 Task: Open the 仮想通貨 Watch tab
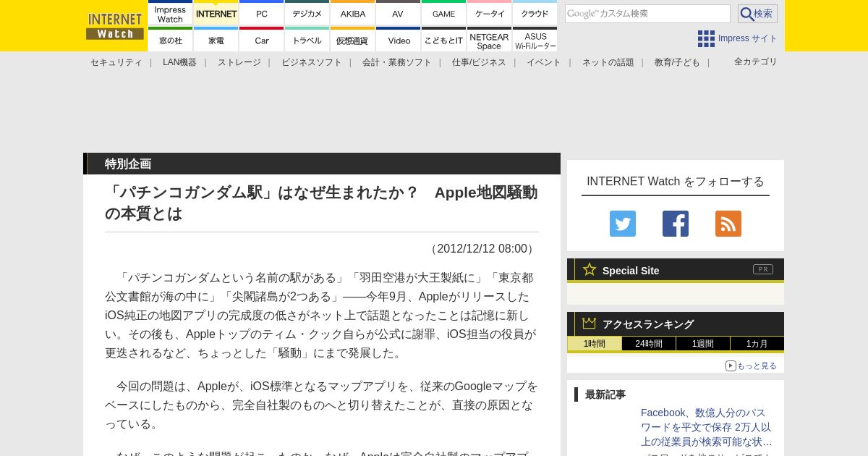point(353,40)
